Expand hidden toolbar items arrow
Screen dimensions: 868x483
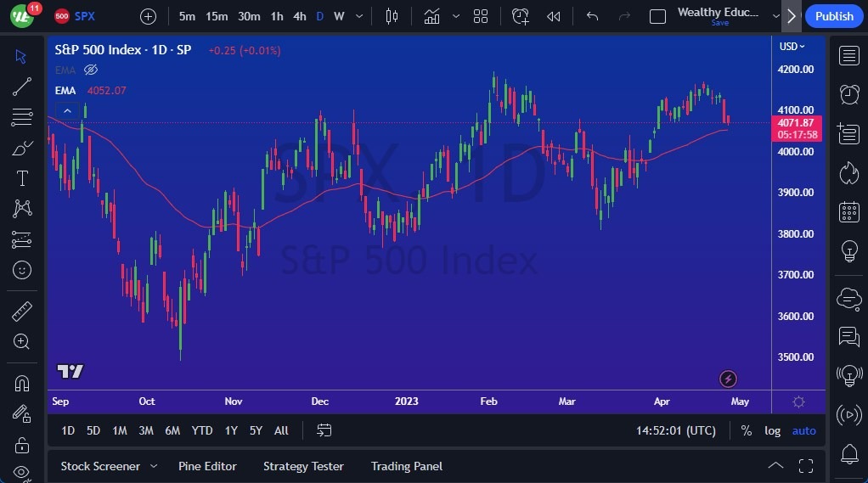point(792,17)
